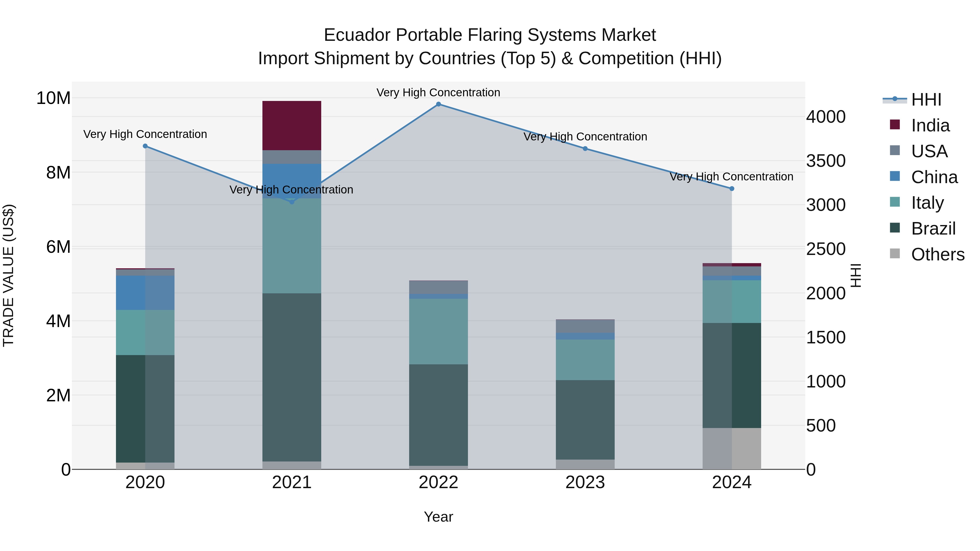
Task: Click the 6M tick on trade value axis
Action: point(58,247)
